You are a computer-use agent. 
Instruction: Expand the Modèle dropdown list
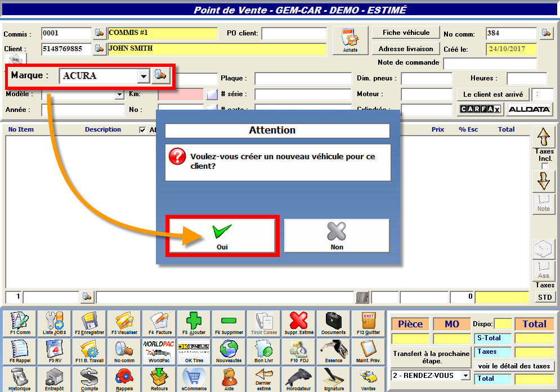[x=119, y=94]
